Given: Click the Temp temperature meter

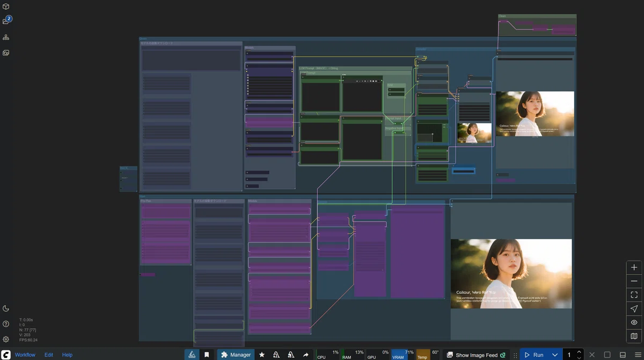Looking at the screenshot, I should [428, 355].
